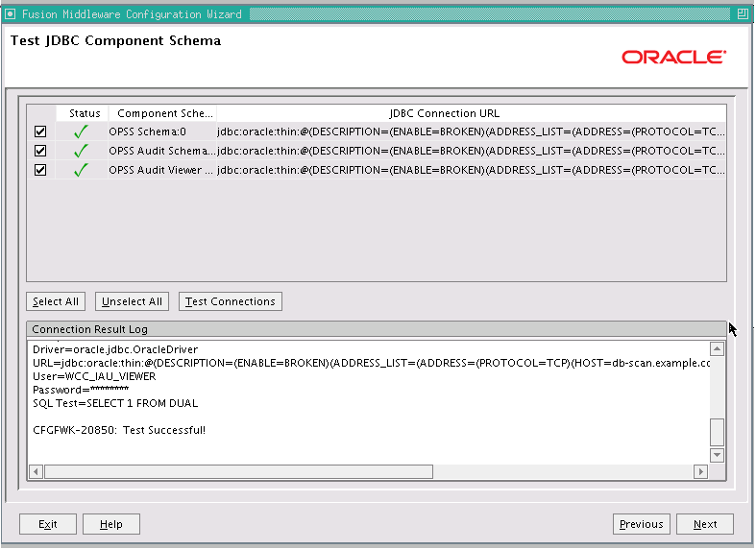Uncheck the OPSS Schema:0 row checkbox

(40, 131)
